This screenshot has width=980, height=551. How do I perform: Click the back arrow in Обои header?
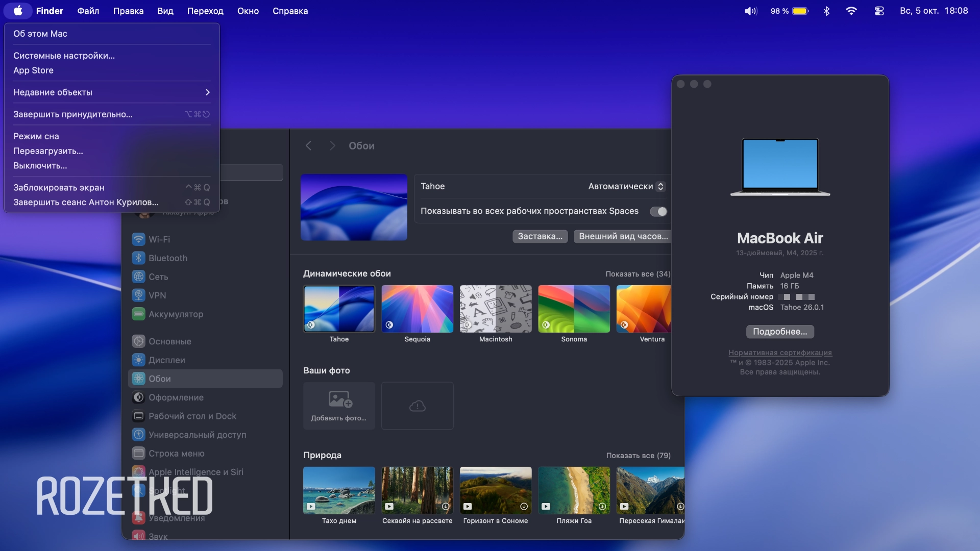308,145
